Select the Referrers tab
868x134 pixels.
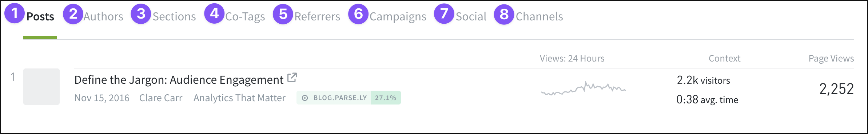317,16
